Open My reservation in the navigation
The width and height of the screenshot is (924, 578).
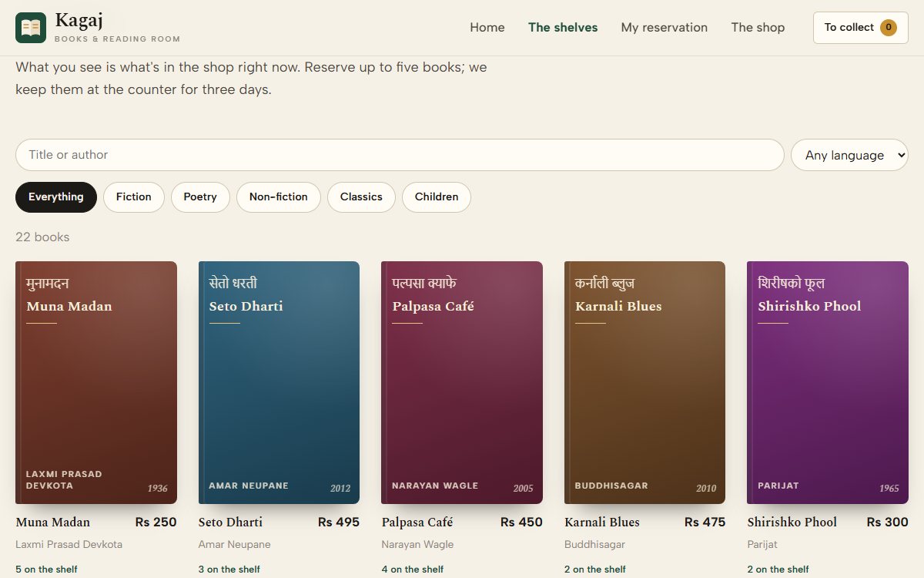[x=665, y=28]
